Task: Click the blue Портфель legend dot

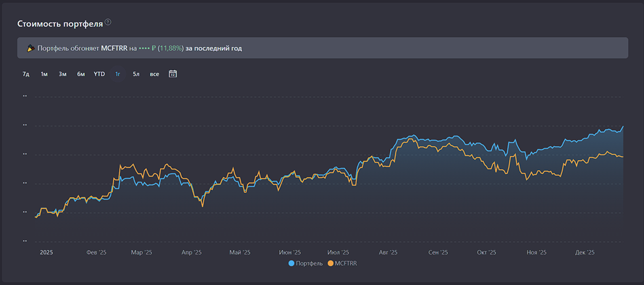Action: [x=292, y=263]
